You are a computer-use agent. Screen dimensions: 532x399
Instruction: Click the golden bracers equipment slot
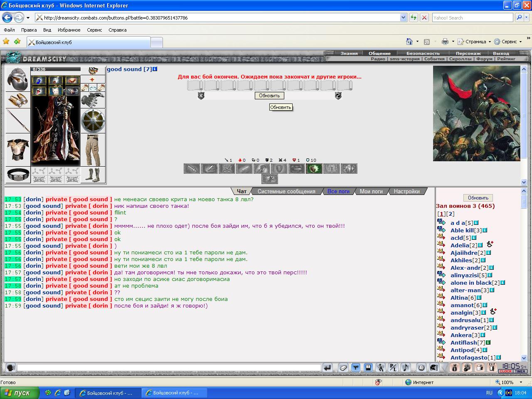tap(18, 100)
